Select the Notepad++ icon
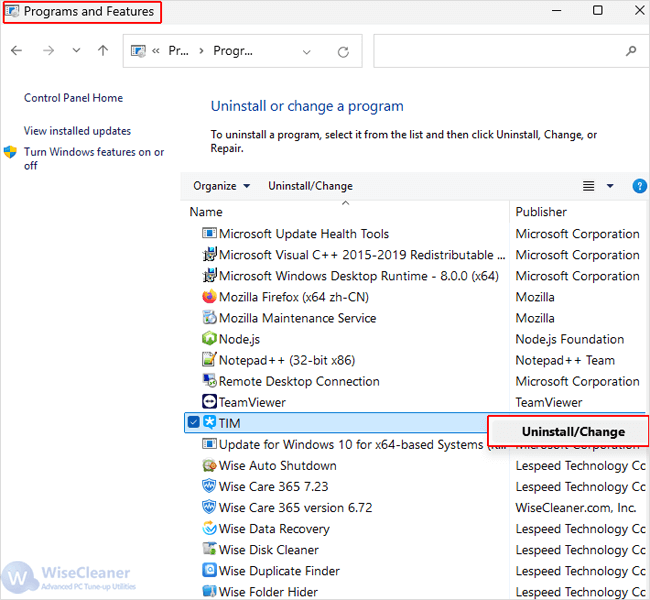The image size is (650, 600). click(x=209, y=360)
